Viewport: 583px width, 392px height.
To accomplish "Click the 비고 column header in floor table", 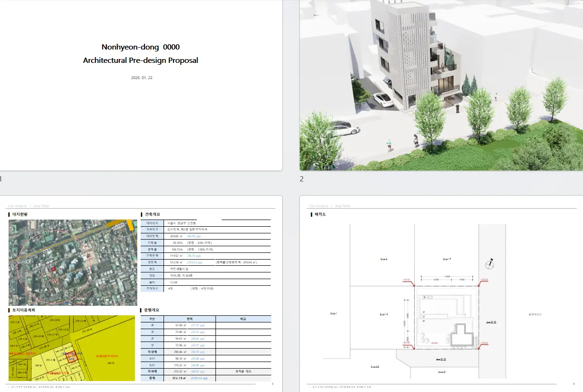I will pos(243,319).
